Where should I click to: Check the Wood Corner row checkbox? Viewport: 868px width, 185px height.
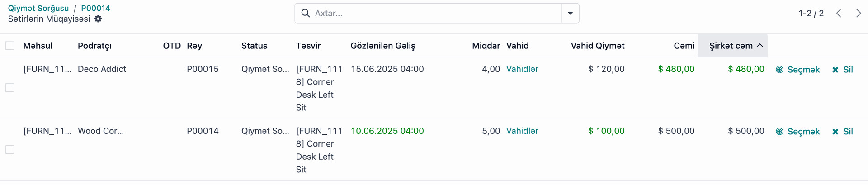tap(10, 150)
